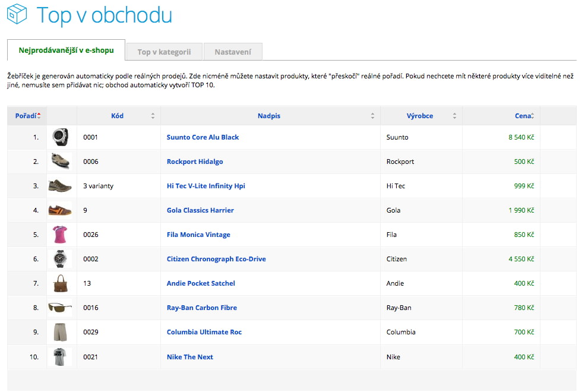This screenshot has width=585, height=392.
Task: Click the rank number 10.
Action: 34,357
